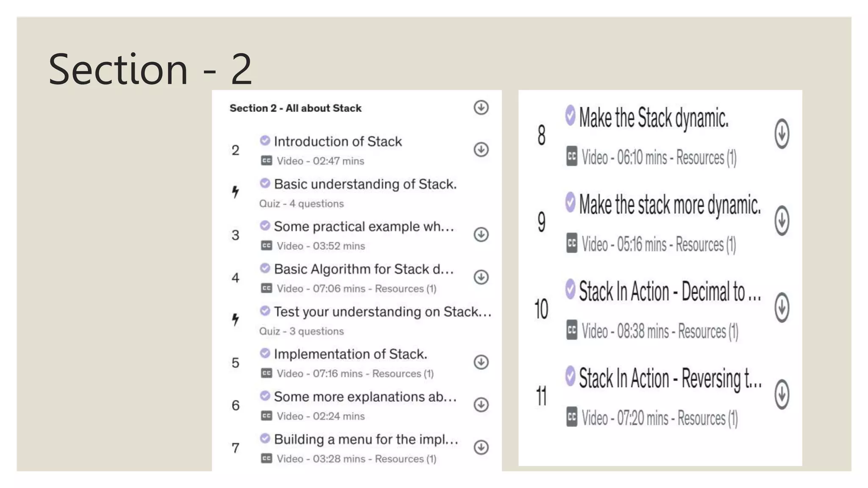868x488 pixels.
Task: Open lecture Make the stack more dynamic
Action: (670, 205)
